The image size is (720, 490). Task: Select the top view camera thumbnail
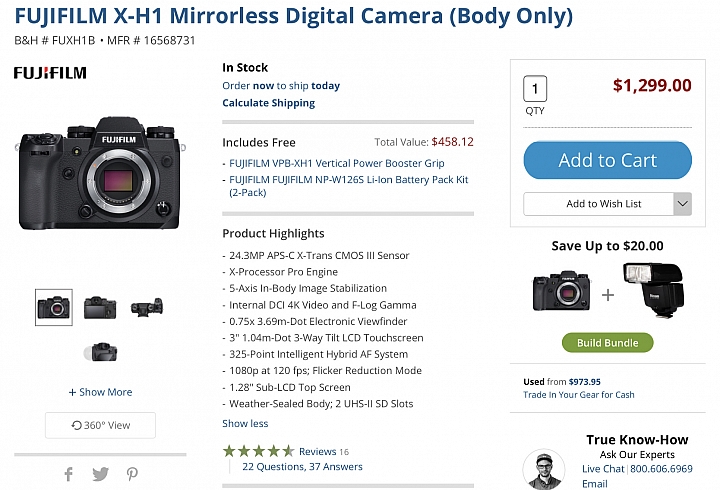pos(147,307)
